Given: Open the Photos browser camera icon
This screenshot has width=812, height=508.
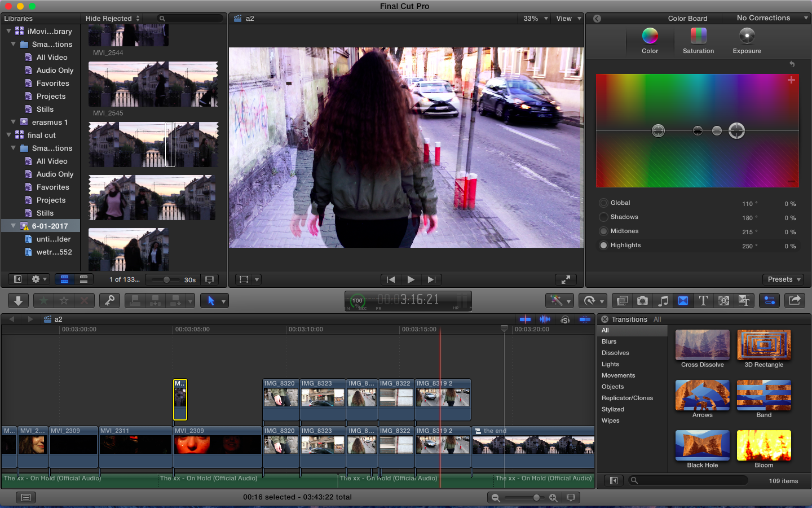Looking at the screenshot, I should (642, 300).
